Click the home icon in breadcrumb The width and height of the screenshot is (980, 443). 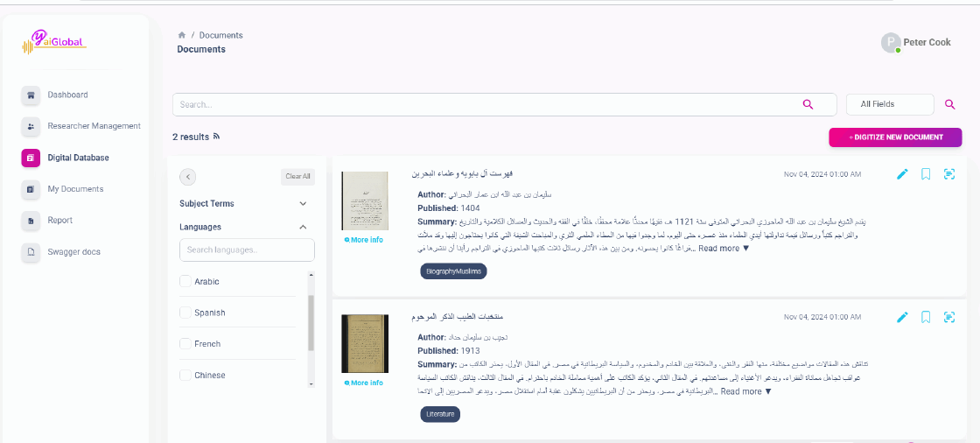[182, 35]
